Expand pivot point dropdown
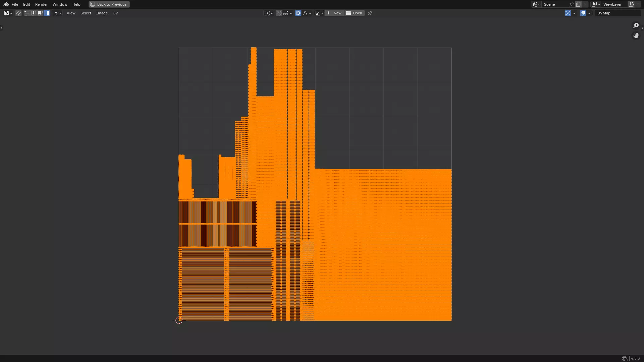Image resolution: width=644 pixels, height=362 pixels. click(x=269, y=13)
